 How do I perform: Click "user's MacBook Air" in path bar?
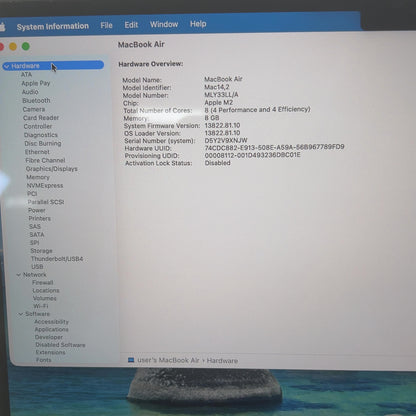(168, 360)
